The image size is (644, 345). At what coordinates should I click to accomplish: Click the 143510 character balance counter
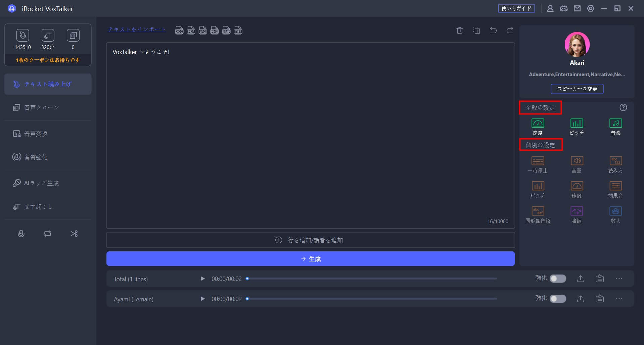tap(23, 40)
